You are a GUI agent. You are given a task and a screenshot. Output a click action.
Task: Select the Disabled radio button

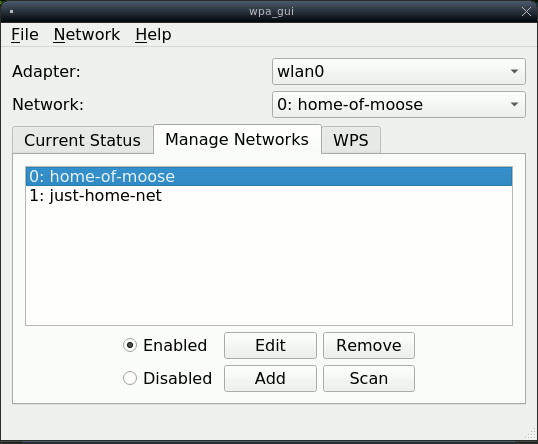(167, 378)
